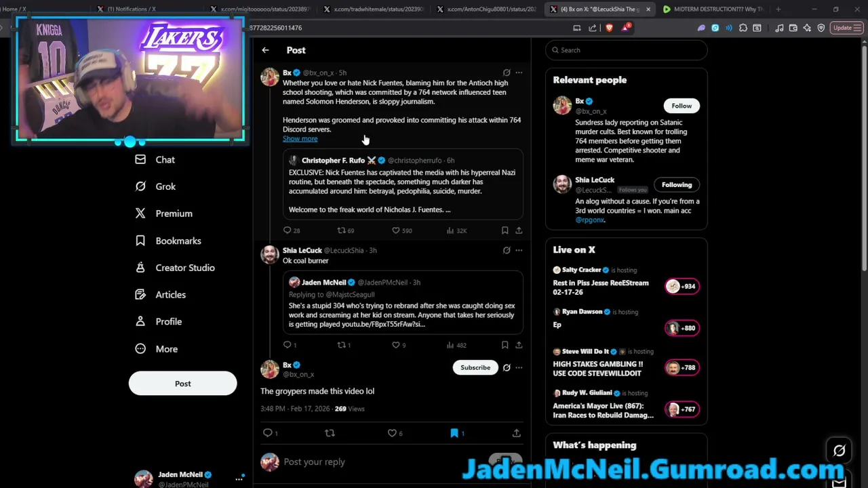Image resolution: width=868 pixels, height=488 pixels.
Task: Join Rudy W. Giuliani live stream
Action: click(x=627, y=404)
